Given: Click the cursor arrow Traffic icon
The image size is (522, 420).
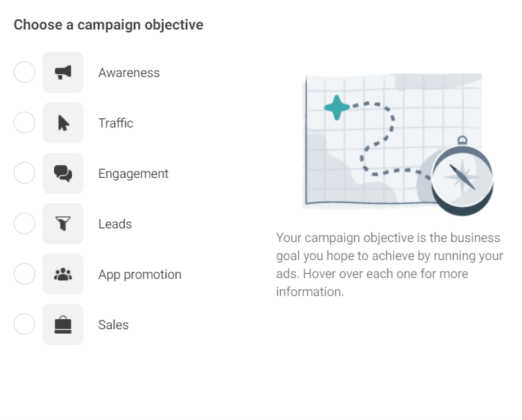Looking at the screenshot, I should click(x=63, y=123).
